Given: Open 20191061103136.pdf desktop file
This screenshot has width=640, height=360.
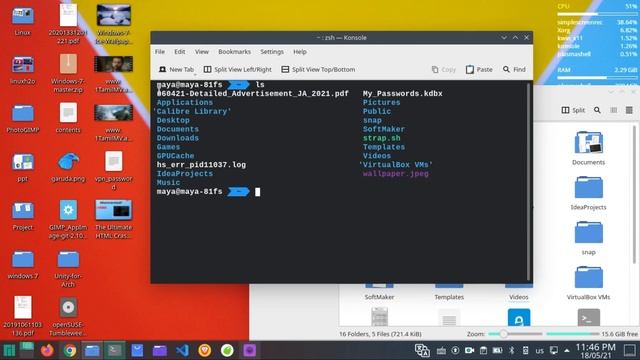Looking at the screenshot, I should tap(22, 316).
